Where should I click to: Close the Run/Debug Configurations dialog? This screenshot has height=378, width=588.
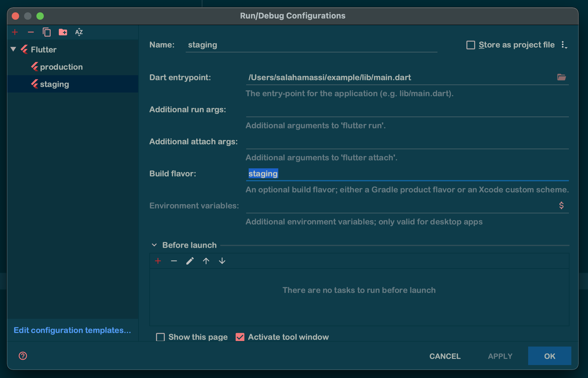tap(15, 16)
